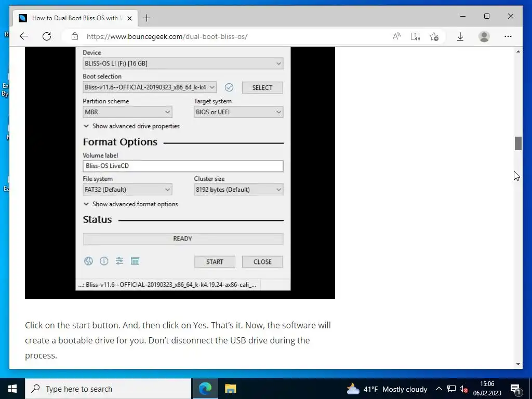Click the page vertical scrollbar thumb
The width and height of the screenshot is (532, 399).
pos(518,143)
